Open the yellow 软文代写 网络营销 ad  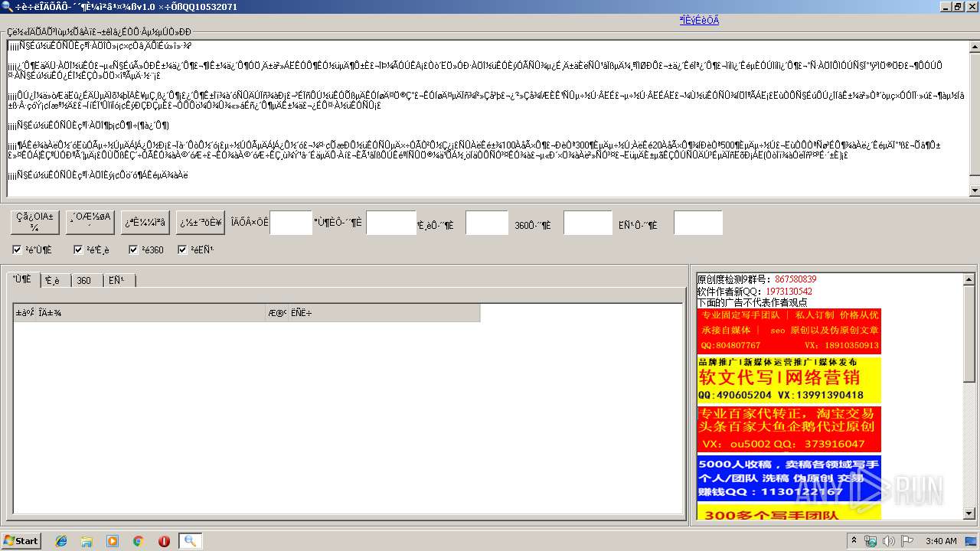[x=789, y=380]
